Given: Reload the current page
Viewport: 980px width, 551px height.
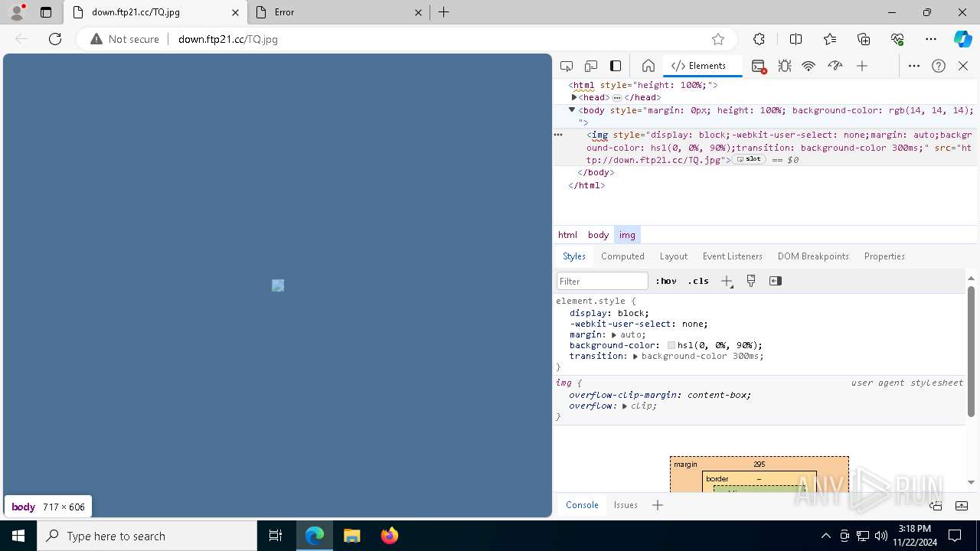Looking at the screenshot, I should click(55, 39).
